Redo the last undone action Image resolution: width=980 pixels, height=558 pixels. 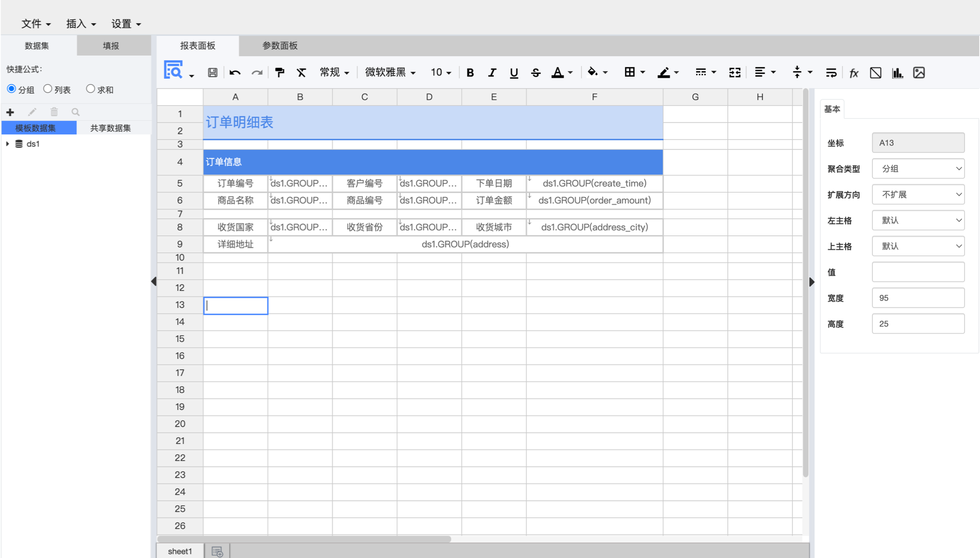257,72
